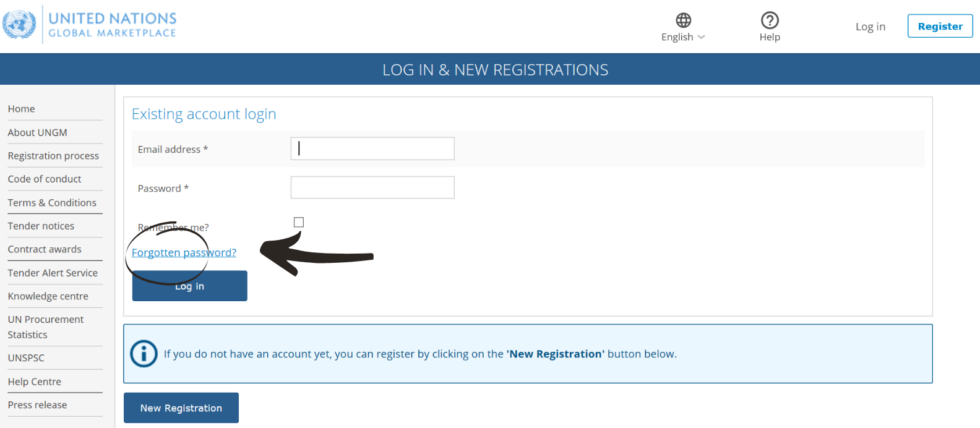Select Contract awards in sidebar
980x428 pixels.
click(45, 249)
